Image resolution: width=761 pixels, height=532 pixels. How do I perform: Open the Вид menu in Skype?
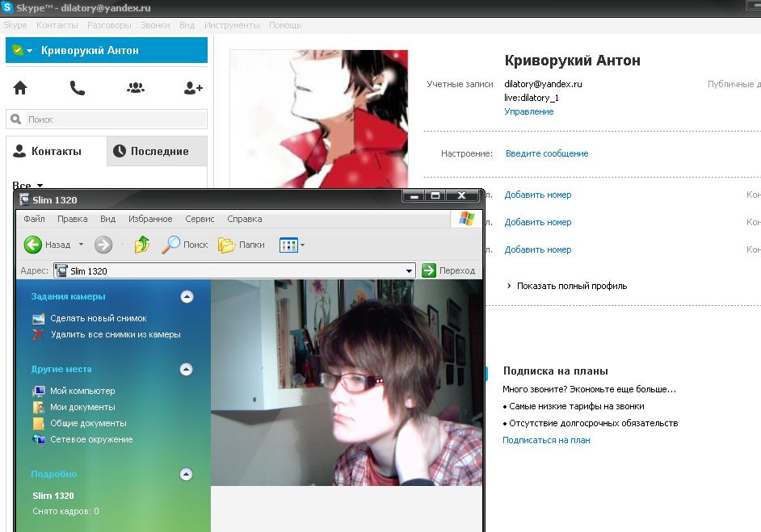[x=187, y=25]
